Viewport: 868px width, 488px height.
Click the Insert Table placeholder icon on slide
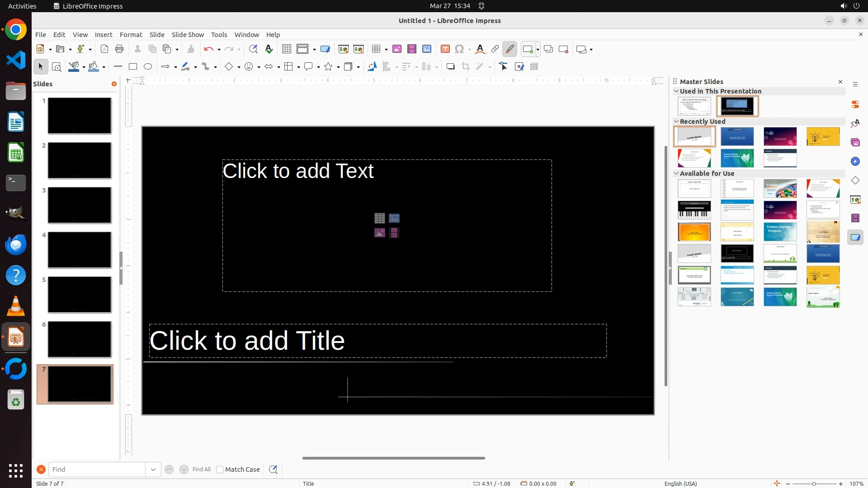pyautogui.click(x=380, y=218)
